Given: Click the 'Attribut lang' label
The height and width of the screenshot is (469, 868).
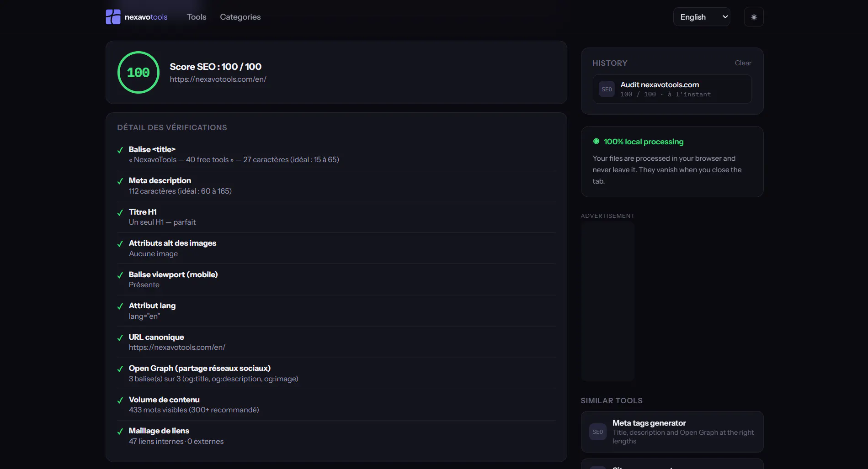Looking at the screenshot, I should click(152, 306).
